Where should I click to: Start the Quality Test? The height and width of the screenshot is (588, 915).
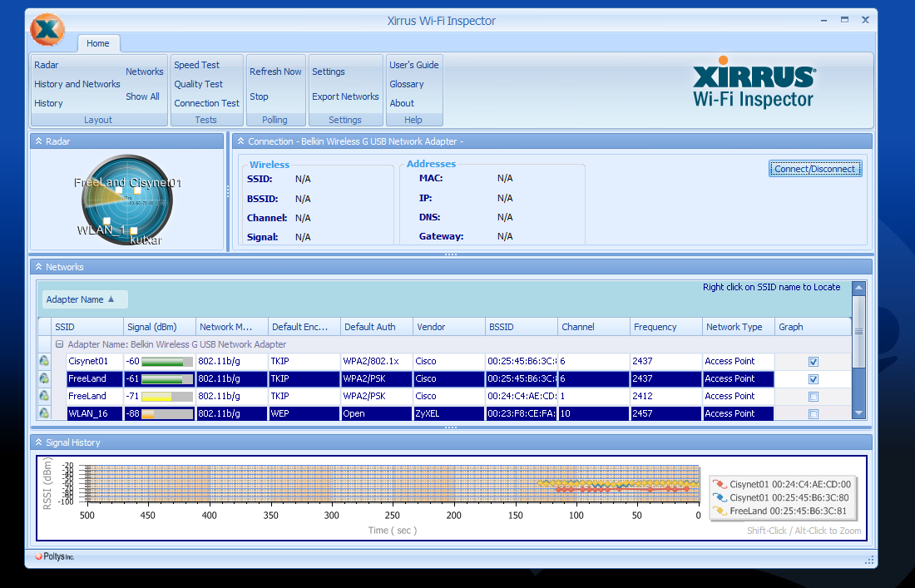(x=199, y=84)
